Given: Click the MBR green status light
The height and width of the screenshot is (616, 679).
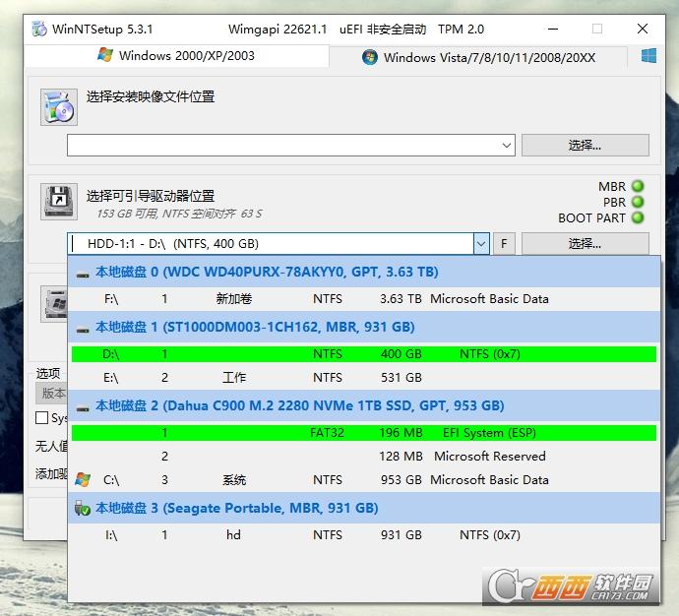Looking at the screenshot, I should coord(638,186).
